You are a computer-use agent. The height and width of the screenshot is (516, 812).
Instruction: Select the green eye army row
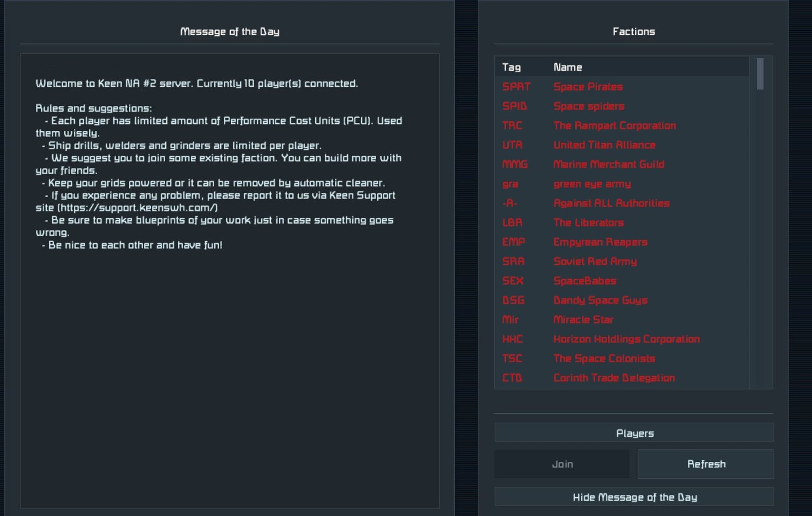[622, 183]
